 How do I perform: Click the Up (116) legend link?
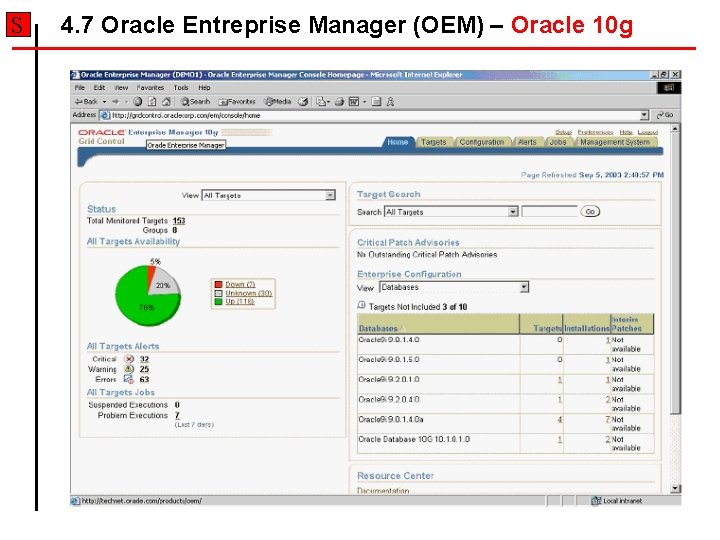(x=240, y=301)
